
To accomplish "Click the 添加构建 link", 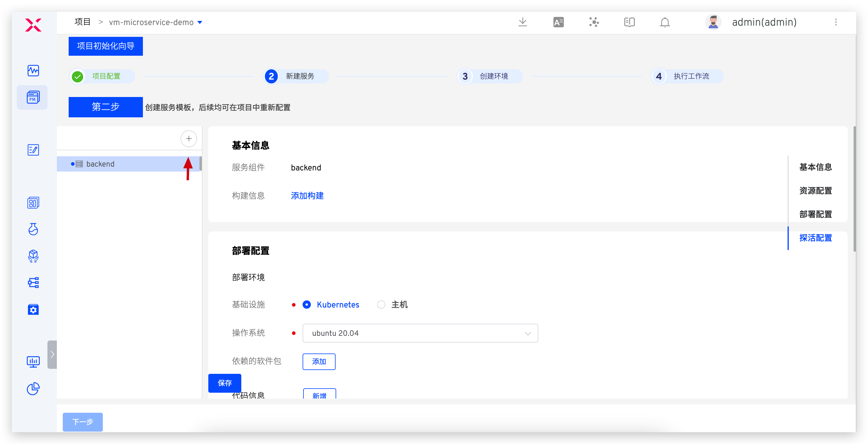I will coord(307,195).
